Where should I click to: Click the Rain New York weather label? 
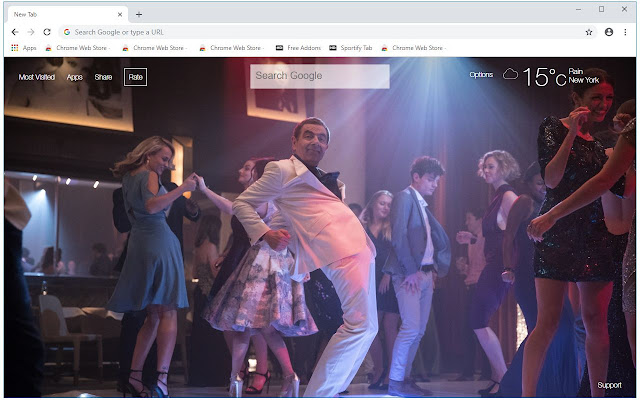click(x=584, y=76)
